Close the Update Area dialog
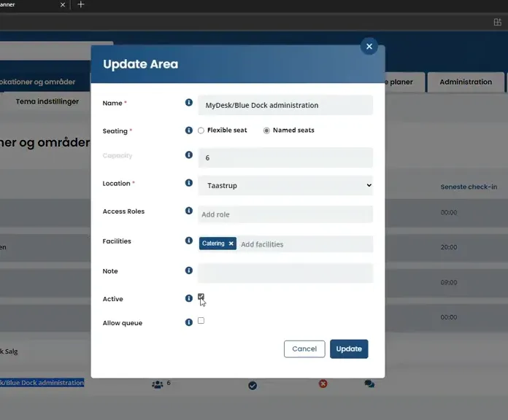Viewport: 508px width, 420px height. pos(369,46)
